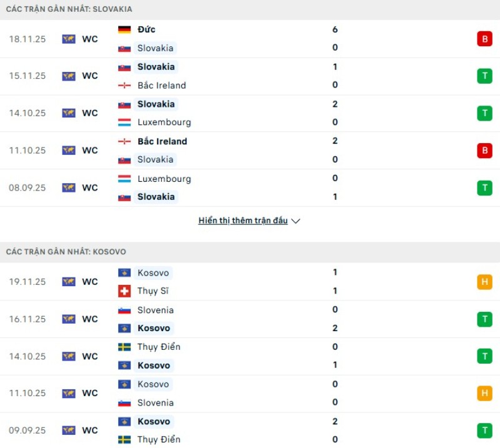Open the Luxembourg team in the 08.09.25 match
Viewport: 500px width, 448px height.
click(164, 179)
